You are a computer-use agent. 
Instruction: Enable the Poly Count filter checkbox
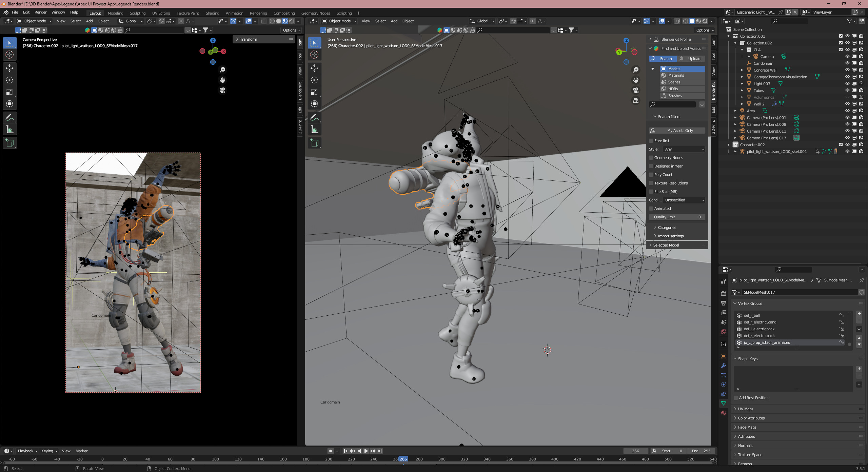click(651, 175)
